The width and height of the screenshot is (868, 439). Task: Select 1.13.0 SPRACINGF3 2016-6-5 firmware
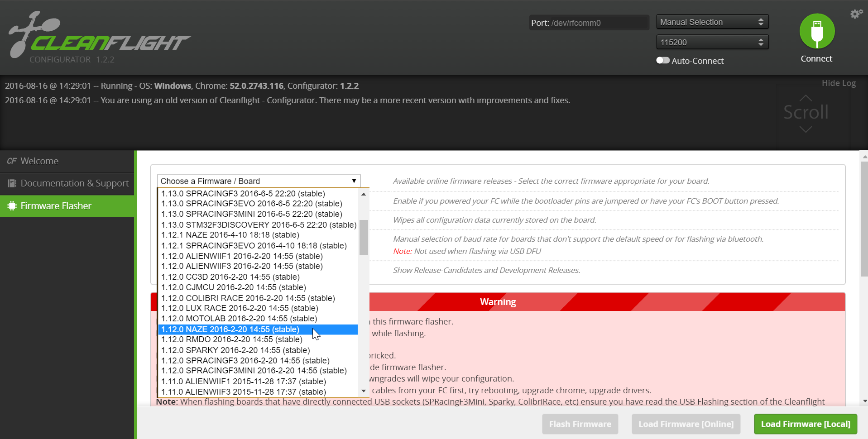coord(258,194)
